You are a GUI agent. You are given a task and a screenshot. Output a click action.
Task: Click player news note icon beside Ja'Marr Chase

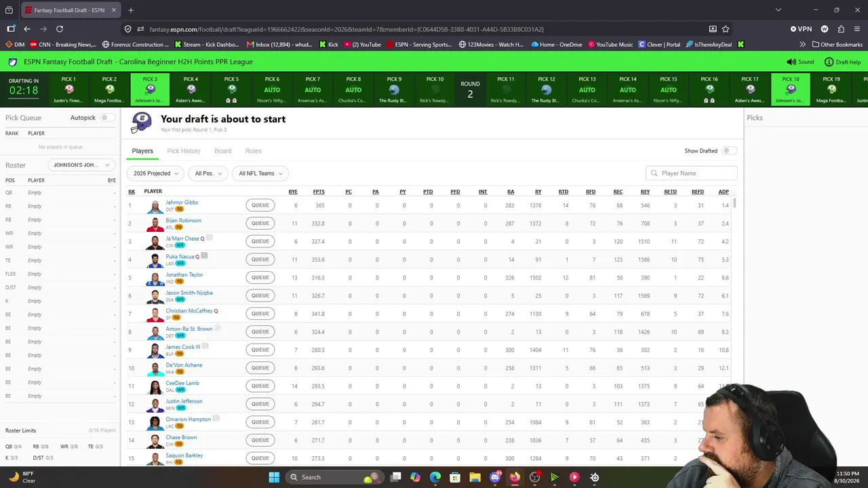coord(210,238)
